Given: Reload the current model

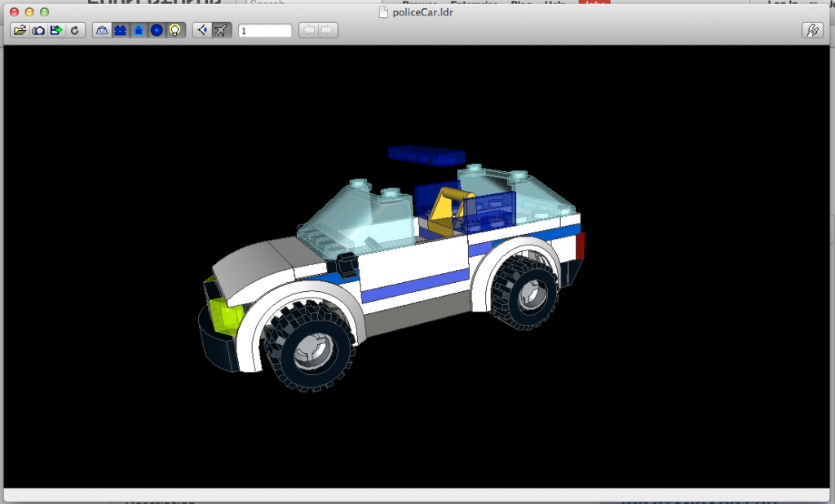Looking at the screenshot, I should pos(75,30).
